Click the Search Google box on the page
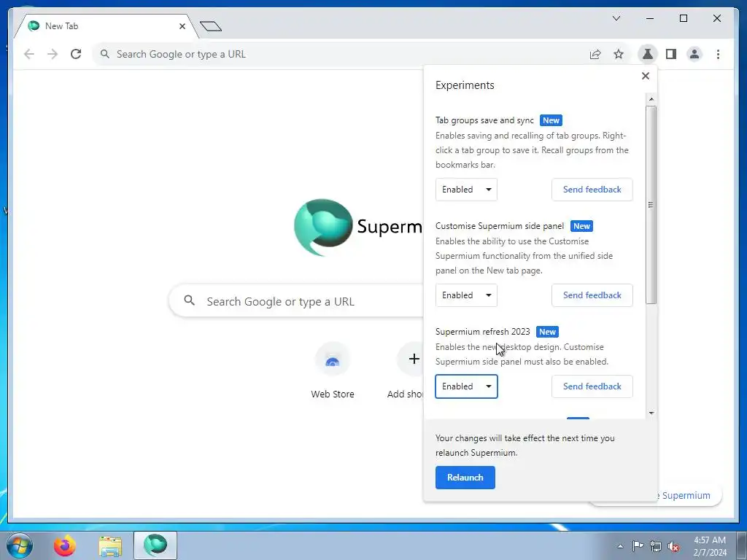 [295, 301]
